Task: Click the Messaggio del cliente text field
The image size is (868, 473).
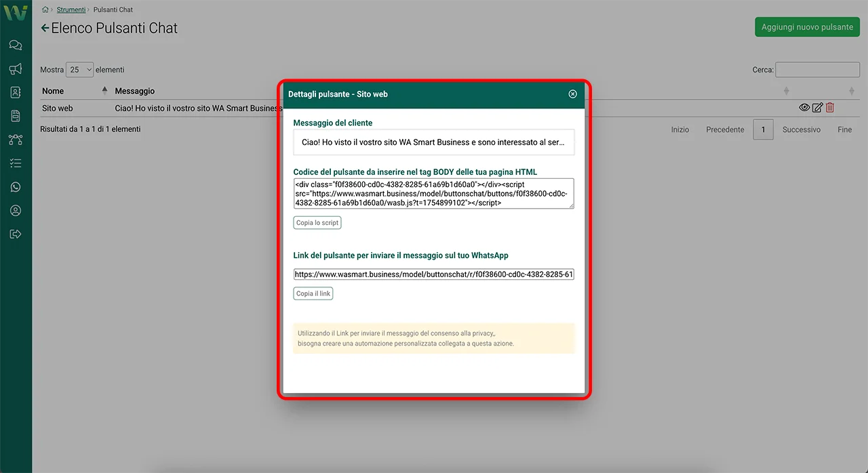Action: [434, 142]
